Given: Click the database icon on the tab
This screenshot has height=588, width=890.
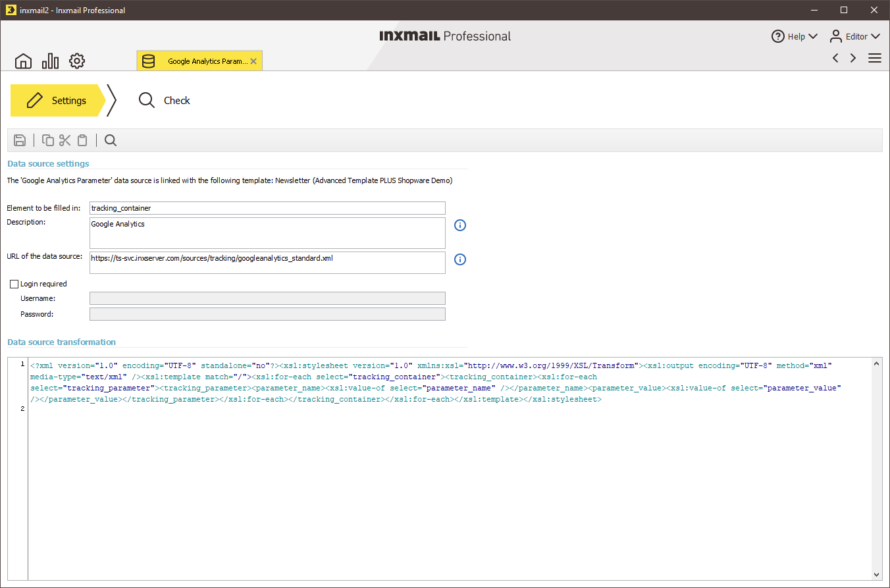Looking at the screenshot, I should click(149, 61).
